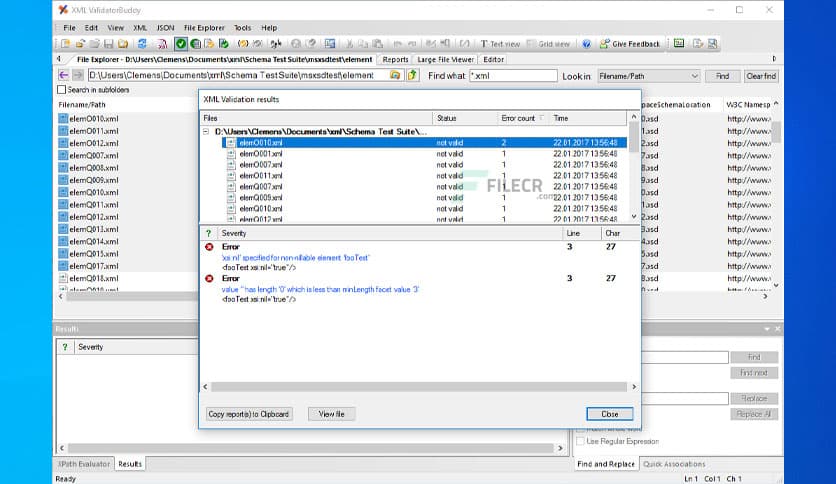Click the down arrow of the file list scrollbar in validation results
This screenshot has width=836, height=484.
point(634,217)
